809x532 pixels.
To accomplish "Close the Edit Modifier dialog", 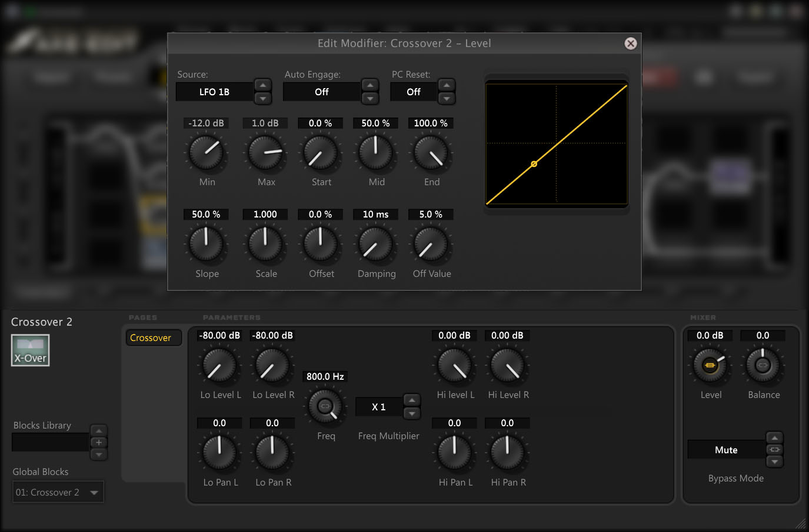I will click(630, 44).
